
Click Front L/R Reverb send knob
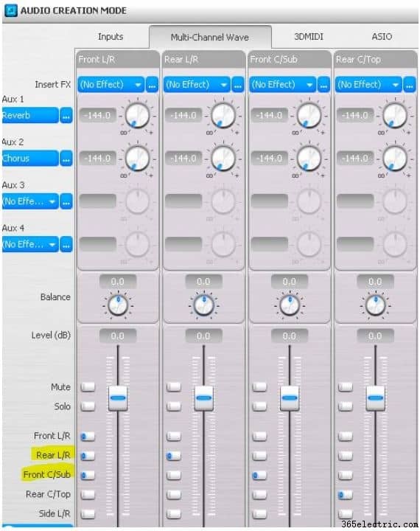tap(137, 116)
